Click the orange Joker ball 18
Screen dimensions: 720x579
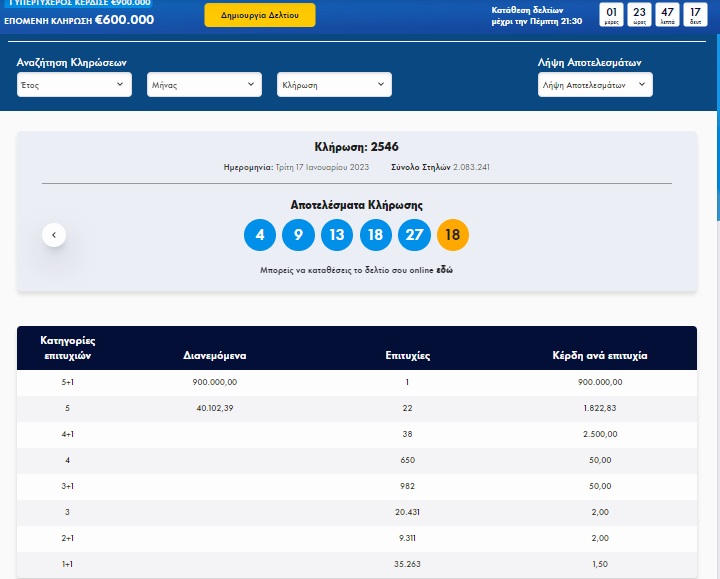click(x=453, y=235)
